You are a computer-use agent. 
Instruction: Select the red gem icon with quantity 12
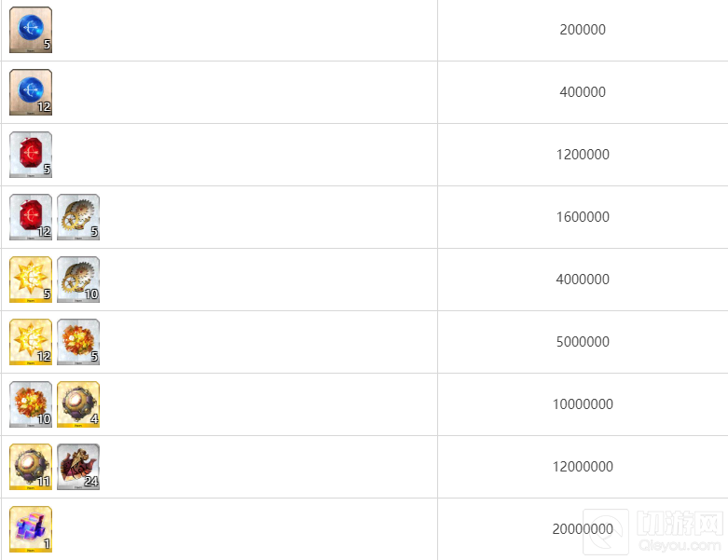pyautogui.click(x=31, y=217)
